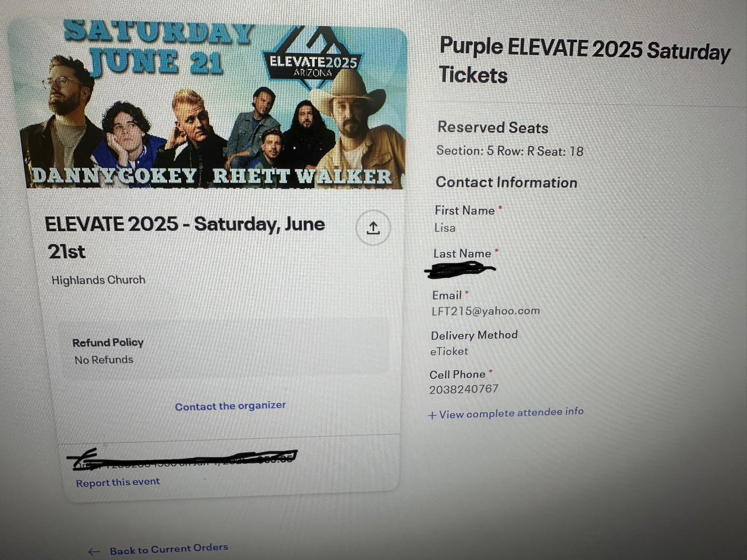This screenshot has height=560, width=747.
Task: Open the Contact the organizer link
Action: pyautogui.click(x=230, y=406)
